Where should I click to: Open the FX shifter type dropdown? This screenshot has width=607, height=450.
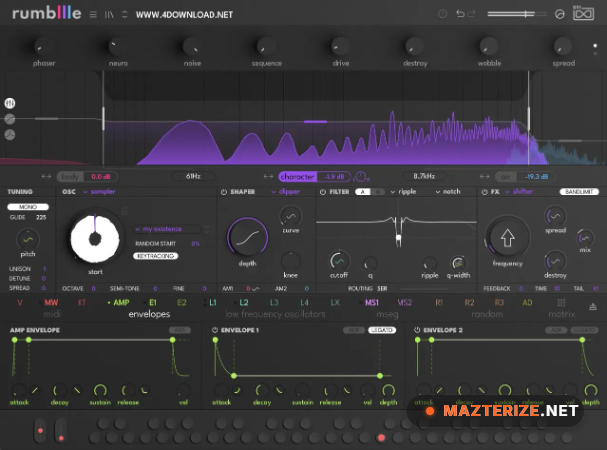point(519,192)
